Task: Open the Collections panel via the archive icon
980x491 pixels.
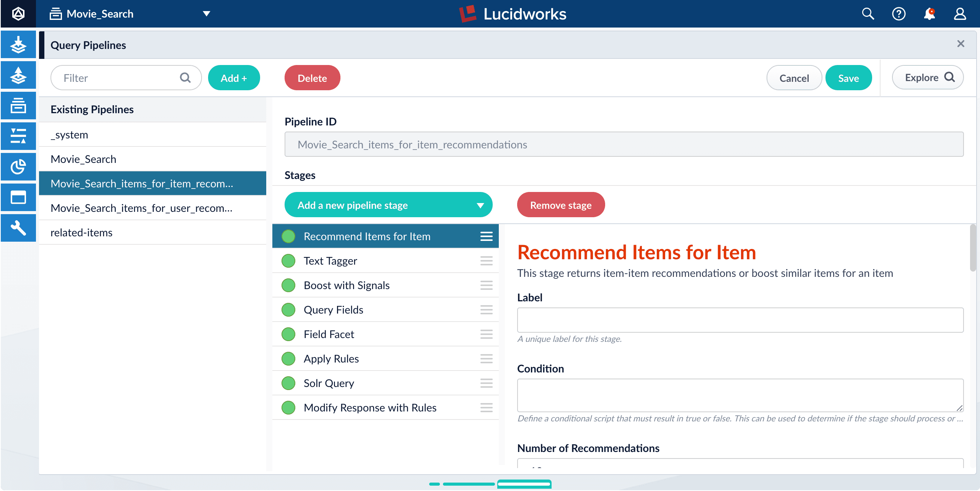Action: (18, 106)
